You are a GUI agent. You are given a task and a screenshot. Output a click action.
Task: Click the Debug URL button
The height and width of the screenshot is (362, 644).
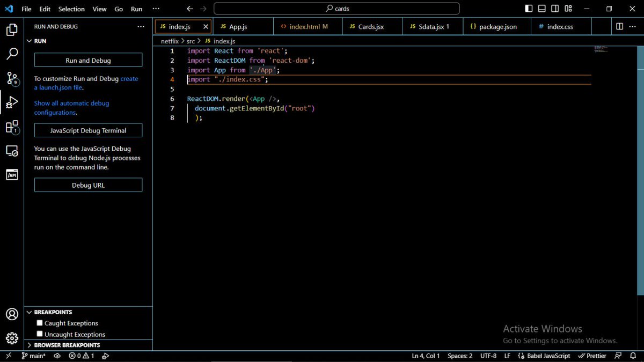(88, 185)
